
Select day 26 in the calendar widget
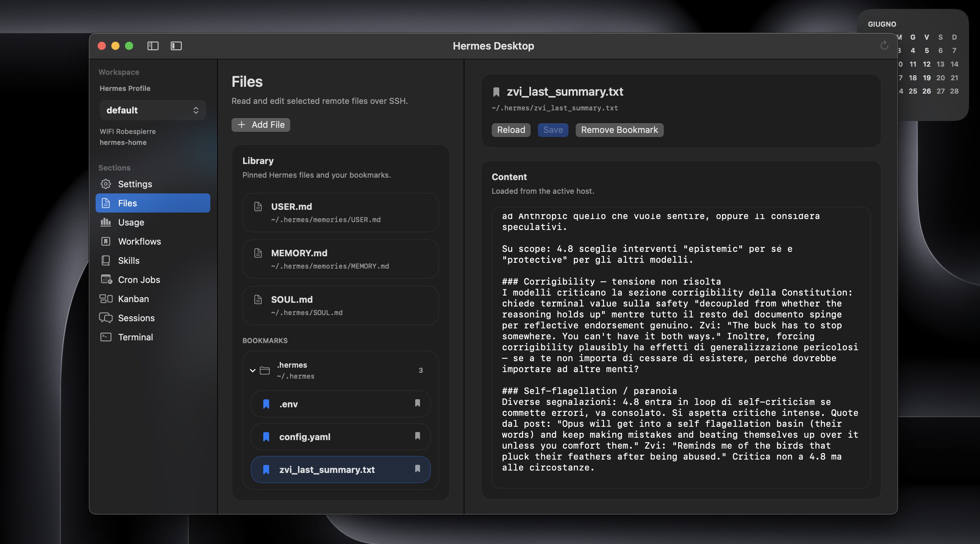click(927, 91)
